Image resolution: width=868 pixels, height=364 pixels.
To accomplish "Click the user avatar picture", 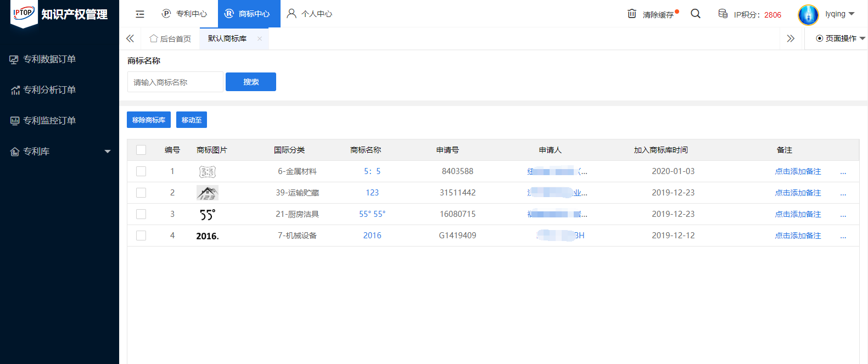I will tap(808, 15).
